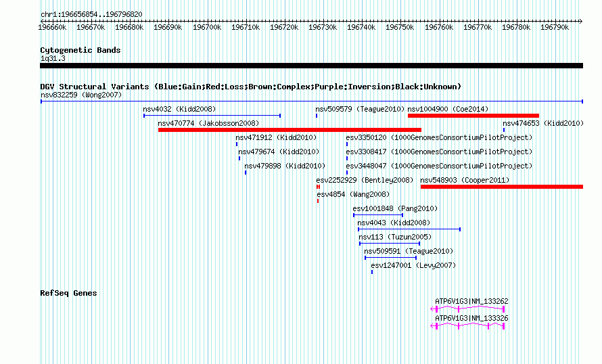
Task: Select the esv1001848 (Pang2010) blue bar
Action: tap(378, 215)
